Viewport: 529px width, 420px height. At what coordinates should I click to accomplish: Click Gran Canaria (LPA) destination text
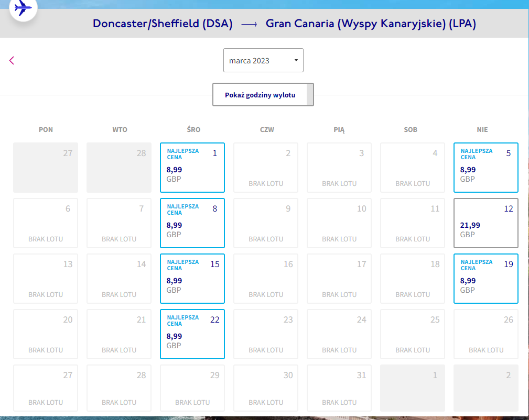[371, 24]
